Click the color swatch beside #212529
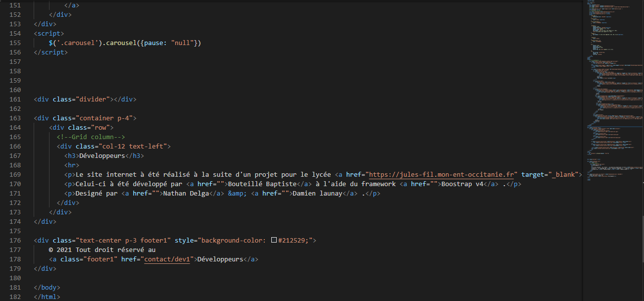 tap(274, 241)
